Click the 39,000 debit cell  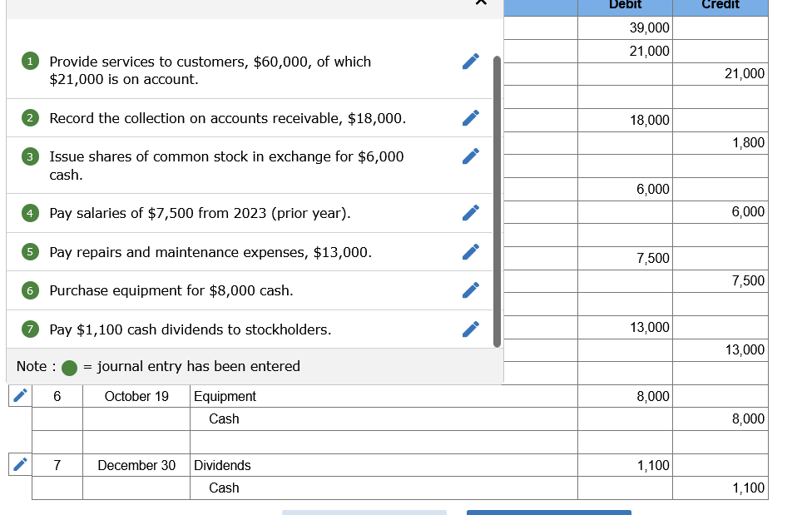[625, 27]
